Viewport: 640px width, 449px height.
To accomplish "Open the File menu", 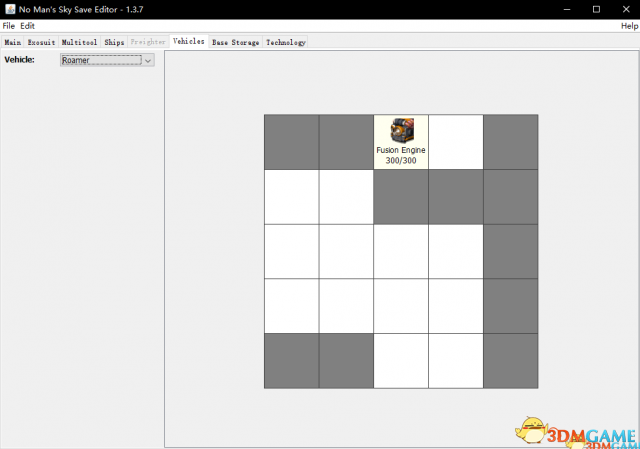I will coord(9,26).
